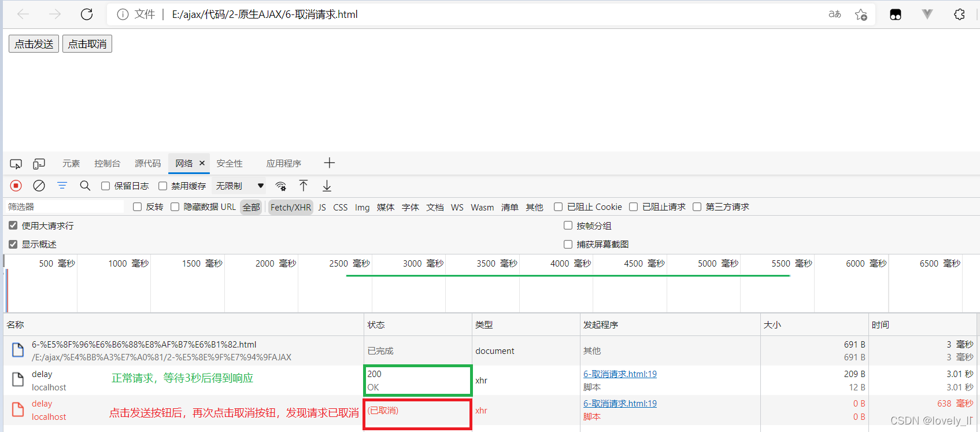Sort by 时间 column header
980x432 pixels.
pos(923,325)
